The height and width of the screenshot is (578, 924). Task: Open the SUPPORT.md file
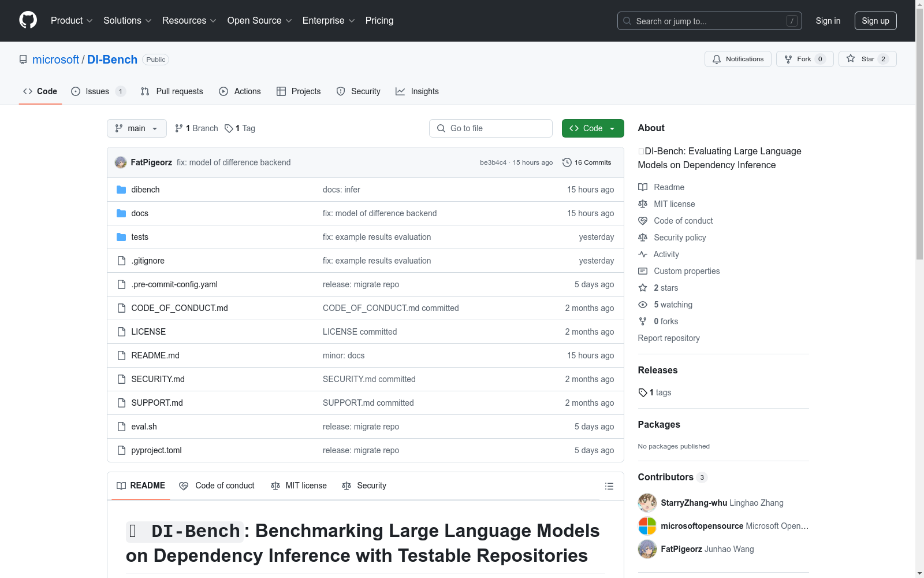[157, 403]
